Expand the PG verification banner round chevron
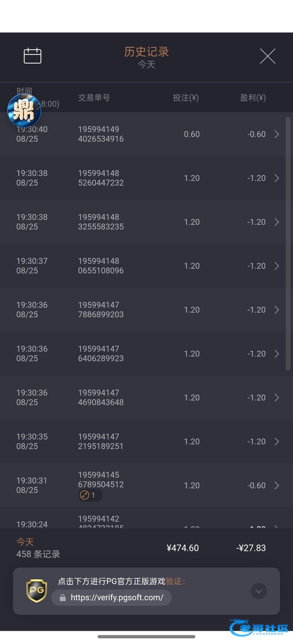The image size is (293, 644). click(259, 591)
